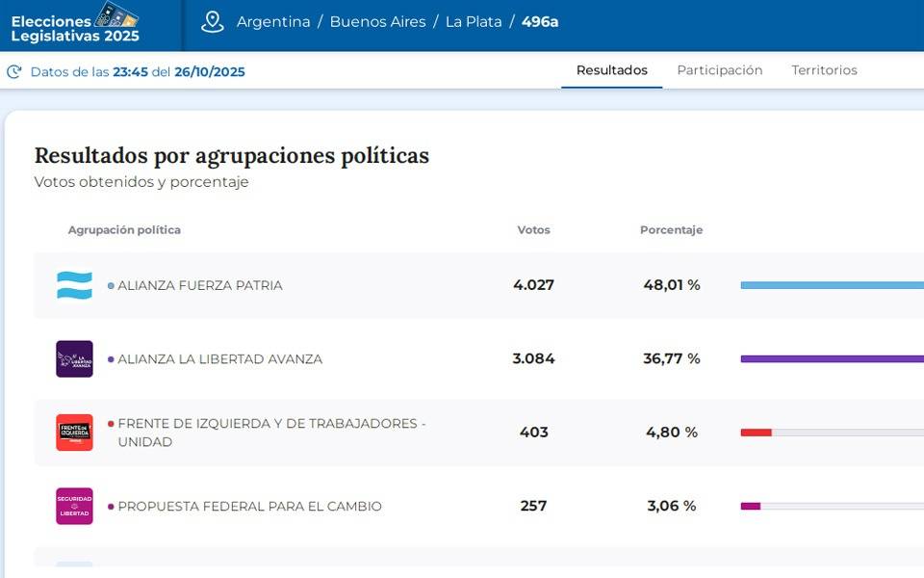Click the location pin icon in header
This screenshot has height=578, width=924.
tap(213, 22)
